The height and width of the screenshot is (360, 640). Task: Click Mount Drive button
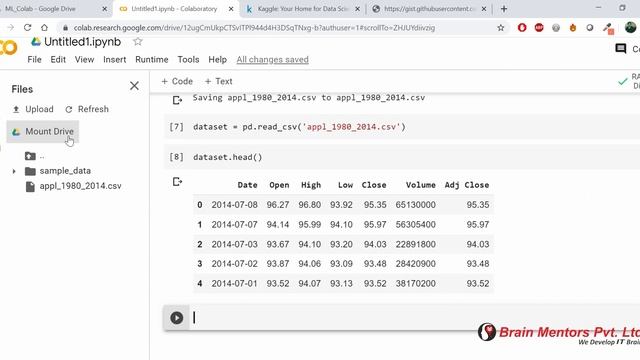(43, 131)
